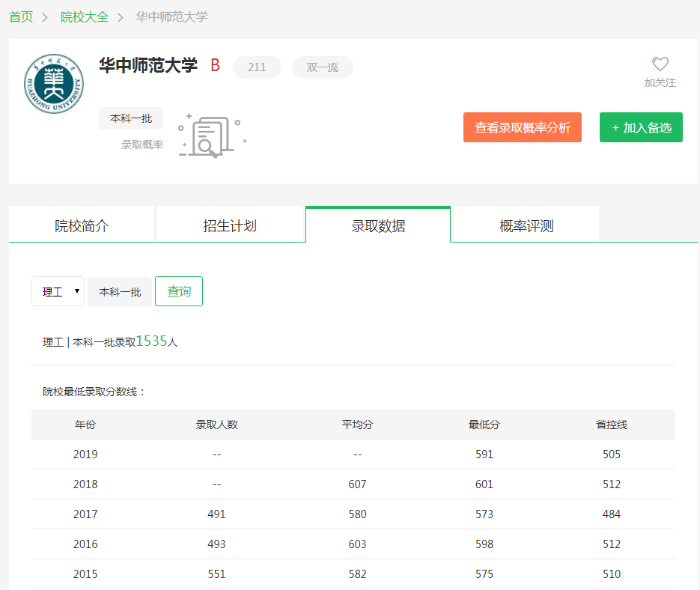Click the 华中师范大学 breadcrumb text
700x590 pixels.
pos(172,17)
